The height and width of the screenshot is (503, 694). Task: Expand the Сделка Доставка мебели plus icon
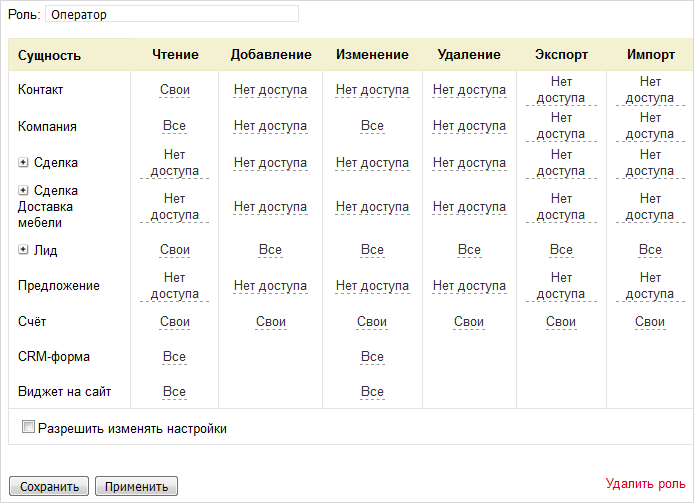[x=23, y=190]
